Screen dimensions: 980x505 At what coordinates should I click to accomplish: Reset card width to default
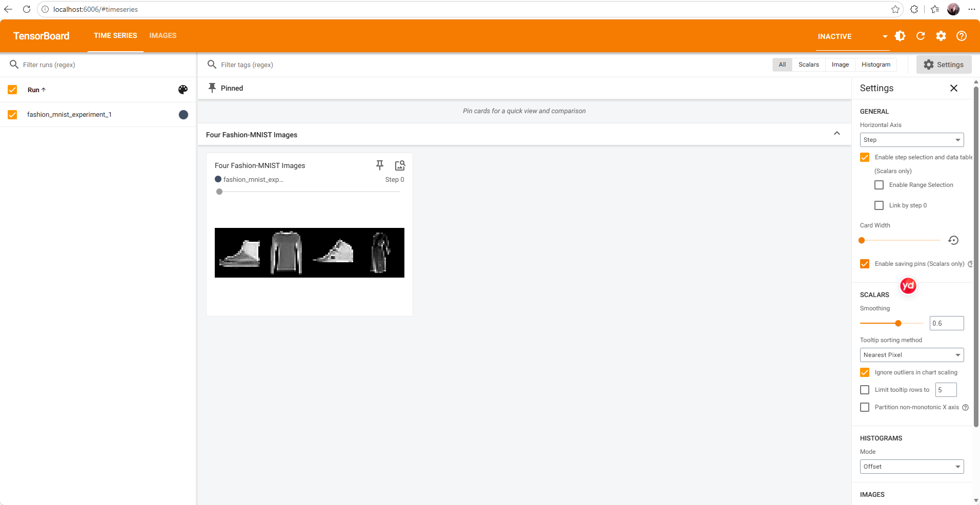(953, 240)
